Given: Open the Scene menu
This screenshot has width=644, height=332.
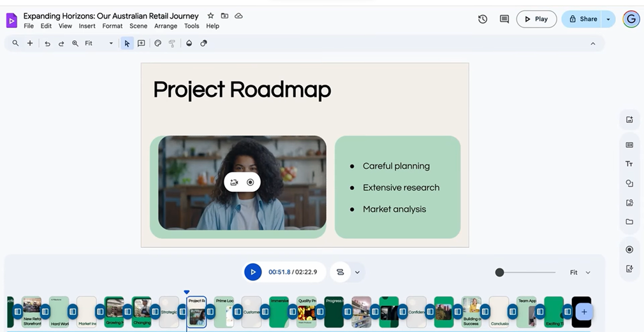Looking at the screenshot, I should click(138, 26).
